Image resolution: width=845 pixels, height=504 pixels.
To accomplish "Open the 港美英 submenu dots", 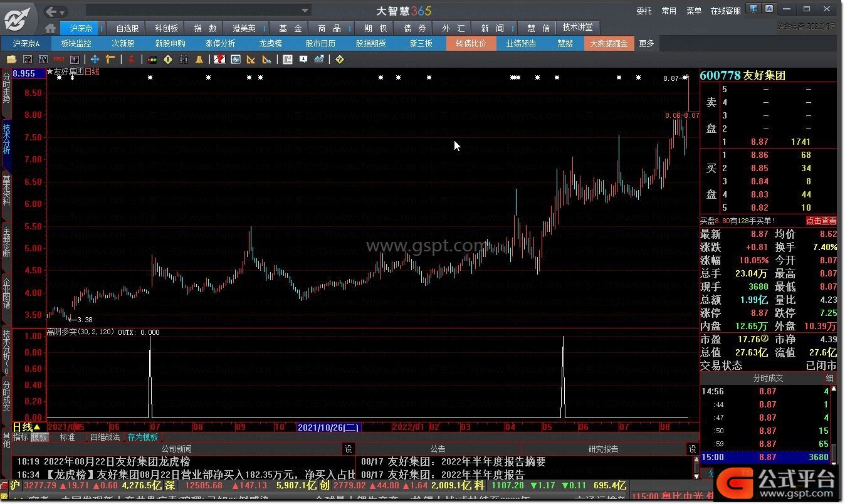I will pos(265,29).
